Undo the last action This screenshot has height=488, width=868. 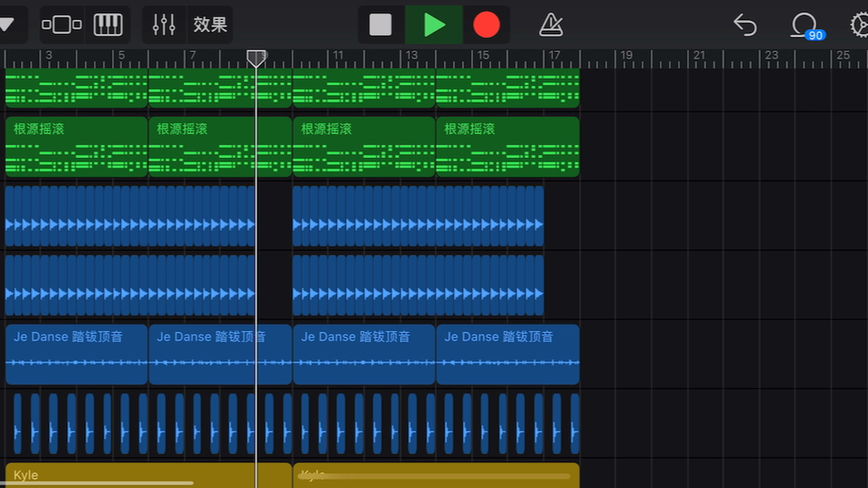click(x=745, y=25)
